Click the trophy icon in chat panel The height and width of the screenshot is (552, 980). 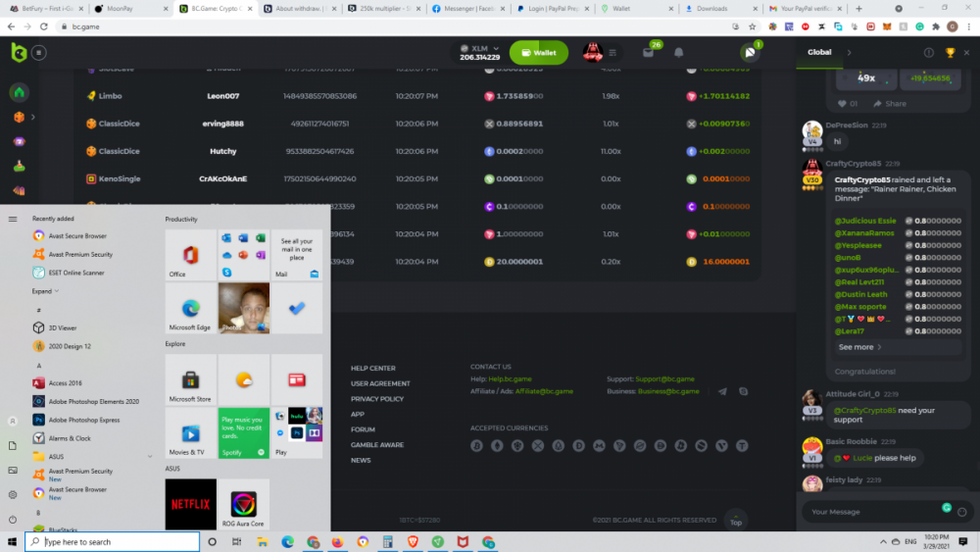tap(950, 53)
